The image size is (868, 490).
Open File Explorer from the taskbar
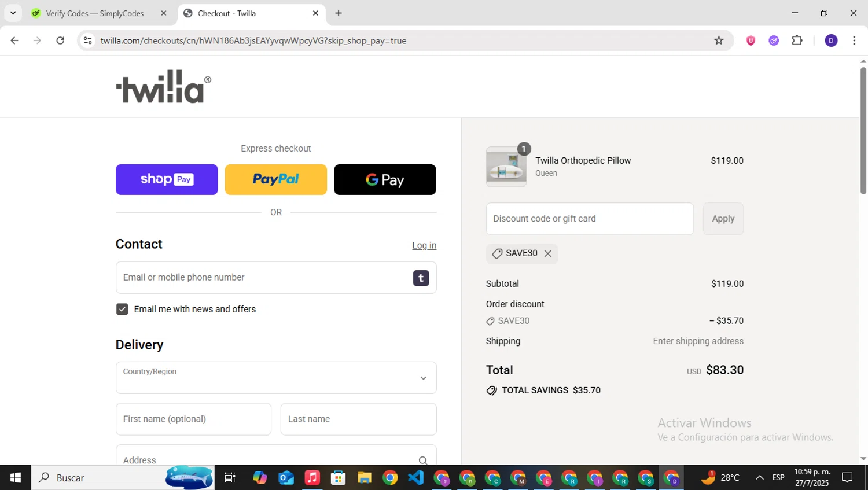364,478
